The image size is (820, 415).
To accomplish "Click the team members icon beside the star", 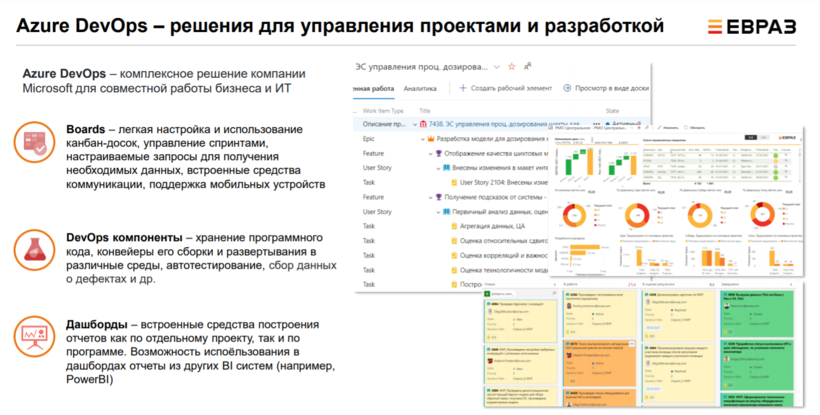I will 526,66.
